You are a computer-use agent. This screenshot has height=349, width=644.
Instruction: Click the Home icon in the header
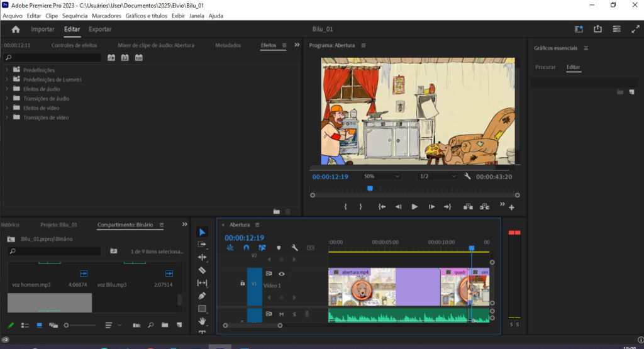(16, 29)
